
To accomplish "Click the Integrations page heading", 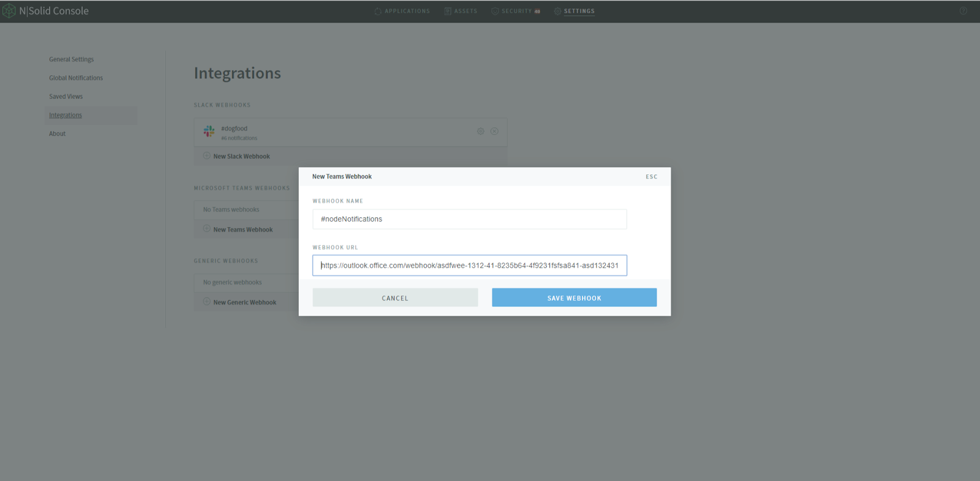I will coord(238,73).
